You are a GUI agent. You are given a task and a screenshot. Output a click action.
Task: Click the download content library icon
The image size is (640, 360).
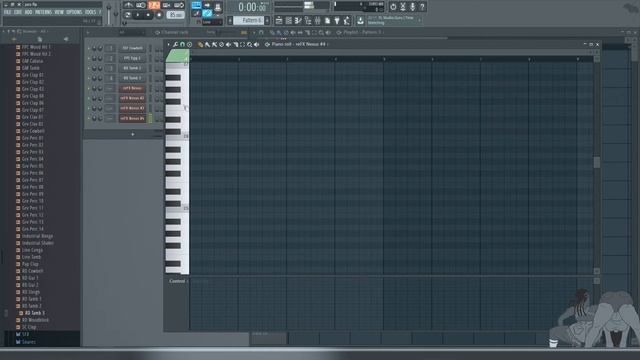(360, 20)
